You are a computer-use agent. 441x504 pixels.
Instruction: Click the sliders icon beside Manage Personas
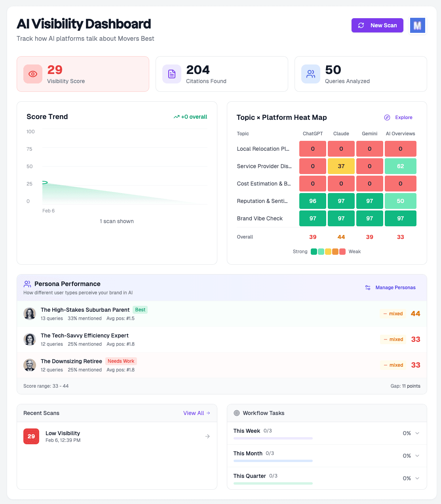[368, 288]
